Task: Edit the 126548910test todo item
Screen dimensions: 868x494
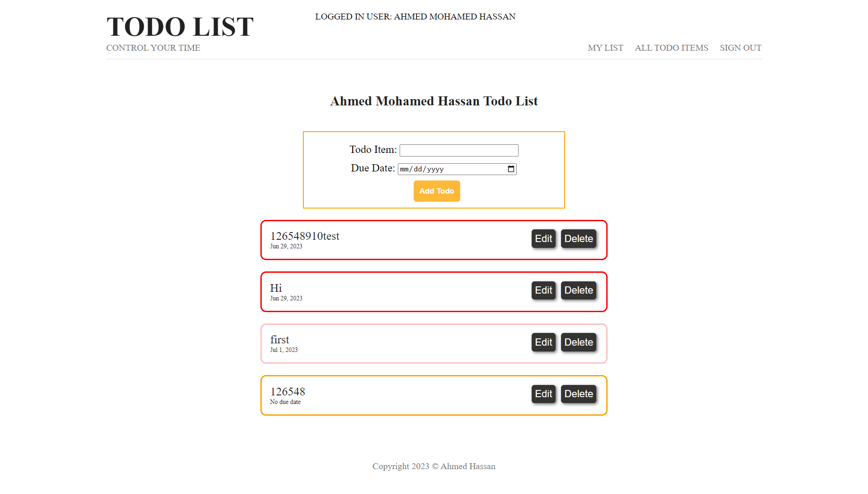Action: point(543,239)
